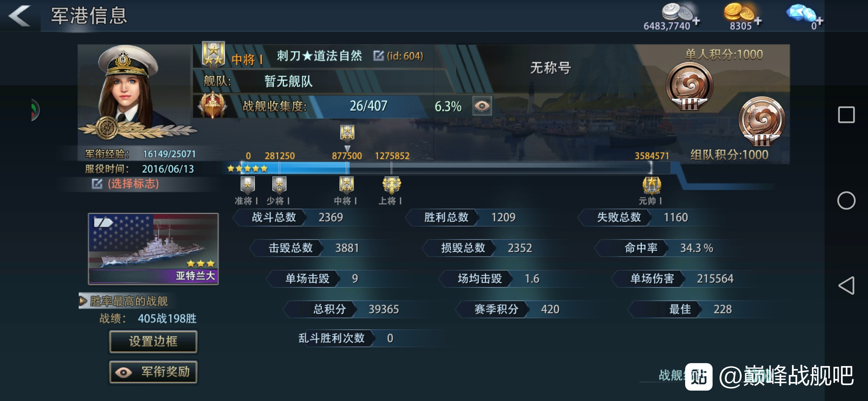Tap the warship collection emblem icon
This screenshot has width=868, height=401.
pyautogui.click(x=212, y=105)
